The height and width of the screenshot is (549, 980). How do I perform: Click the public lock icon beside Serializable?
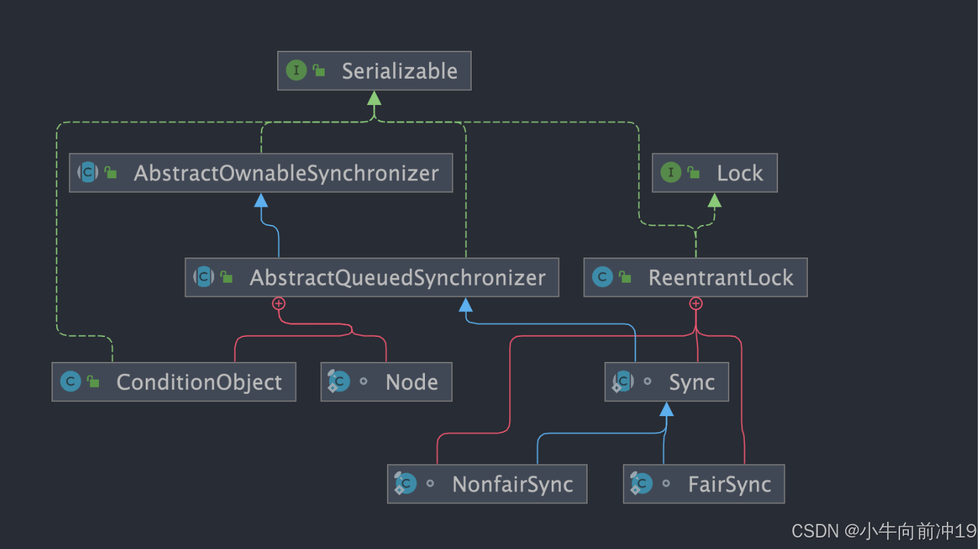click(x=319, y=70)
